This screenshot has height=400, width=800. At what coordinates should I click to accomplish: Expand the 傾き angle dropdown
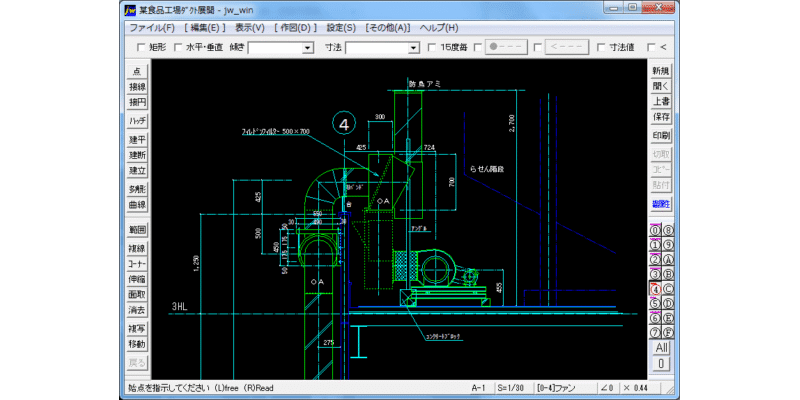pyautogui.click(x=308, y=48)
